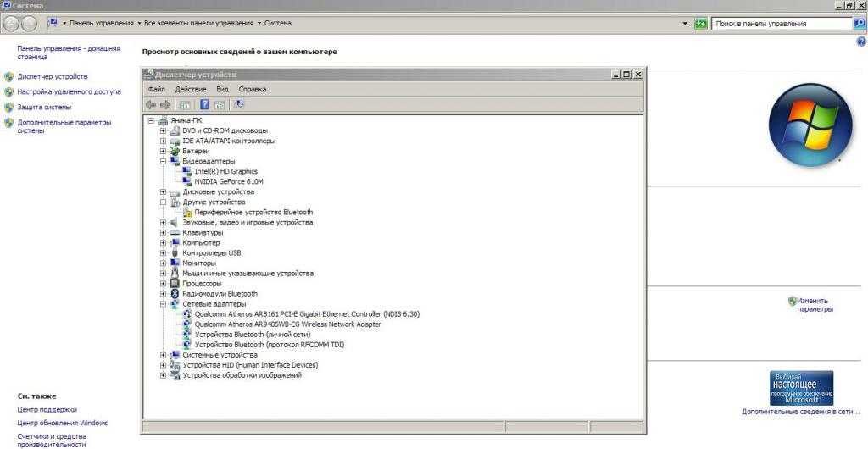Open the Защита системы link
The image size is (868, 449).
tap(44, 108)
